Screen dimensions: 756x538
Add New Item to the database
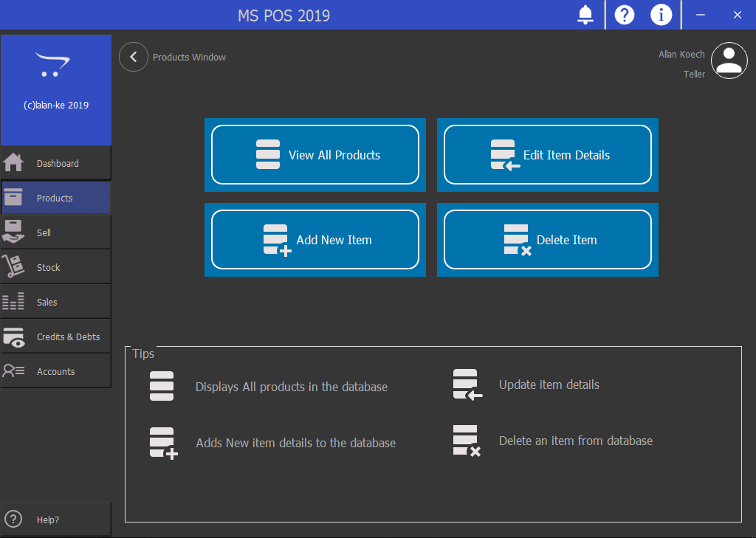315,240
